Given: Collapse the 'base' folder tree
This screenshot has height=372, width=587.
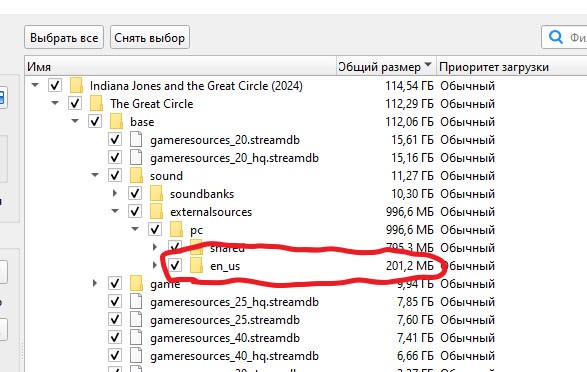Looking at the screenshot, I should tap(75, 121).
